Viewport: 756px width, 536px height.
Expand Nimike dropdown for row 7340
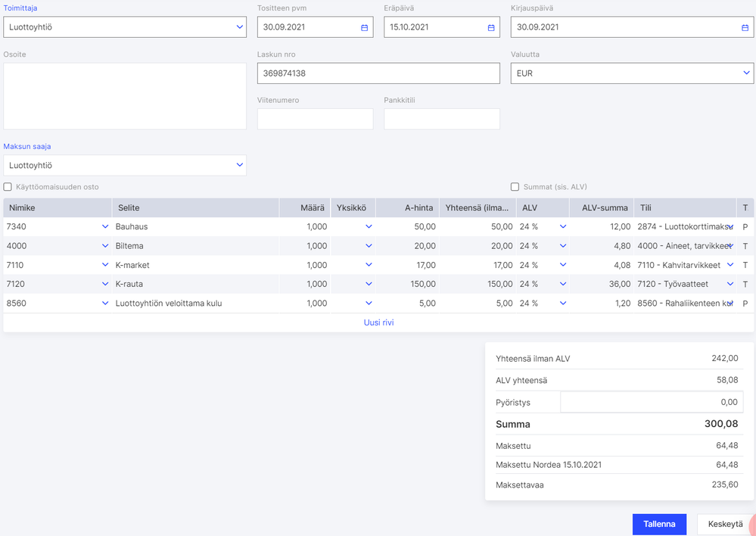(x=104, y=226)
